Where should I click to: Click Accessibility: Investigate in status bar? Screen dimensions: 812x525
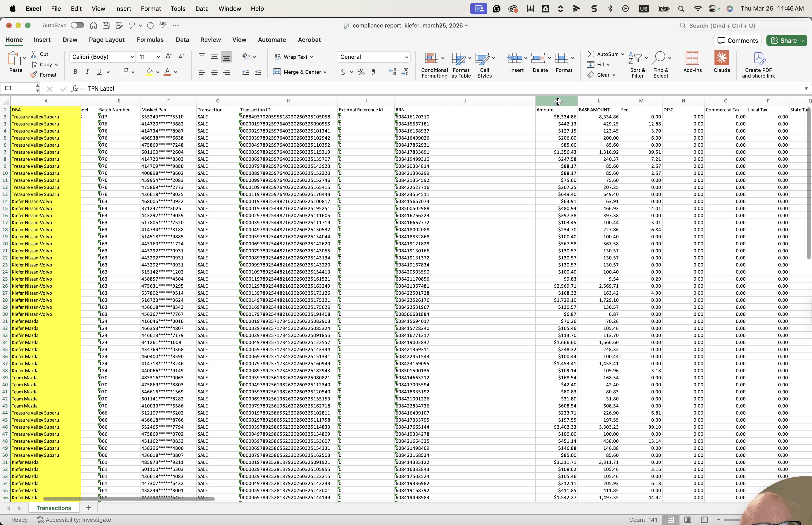click(74, 520)
